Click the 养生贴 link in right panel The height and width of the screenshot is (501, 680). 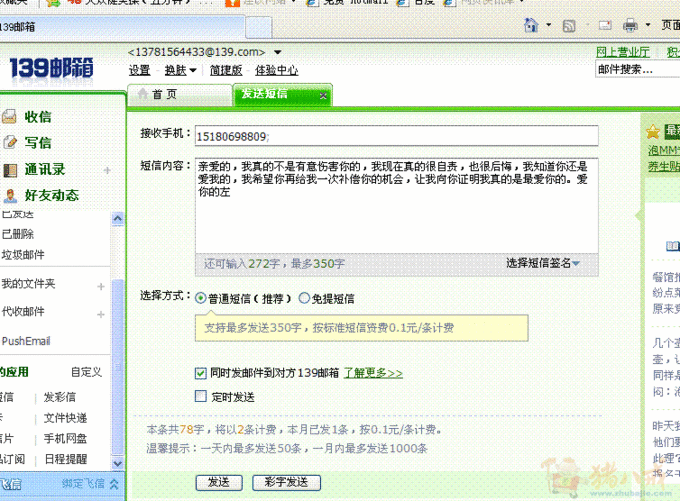[x=664, y=166]
